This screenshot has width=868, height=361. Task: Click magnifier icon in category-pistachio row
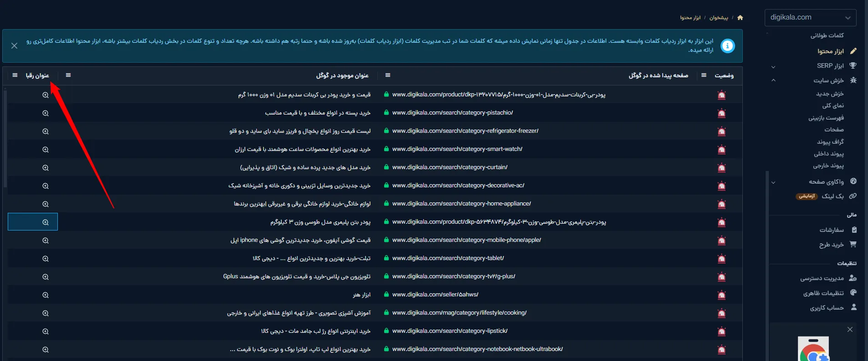[x=46, y=113]
